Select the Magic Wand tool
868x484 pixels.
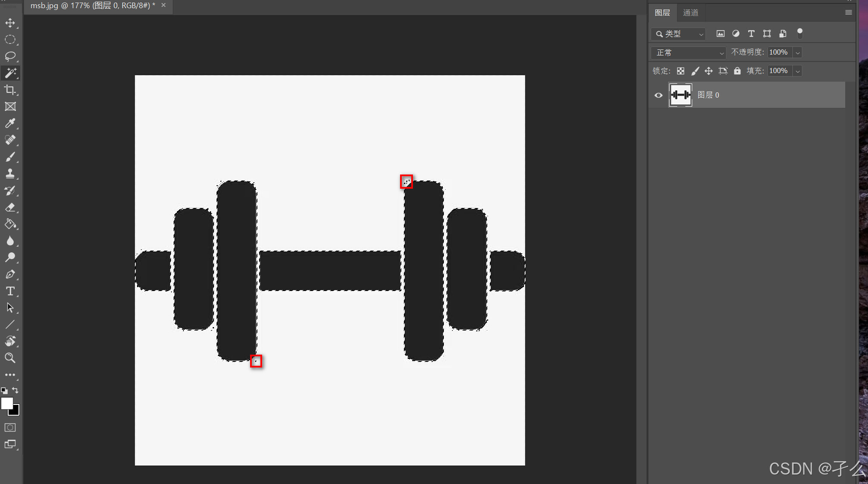(x=10, y=73)
